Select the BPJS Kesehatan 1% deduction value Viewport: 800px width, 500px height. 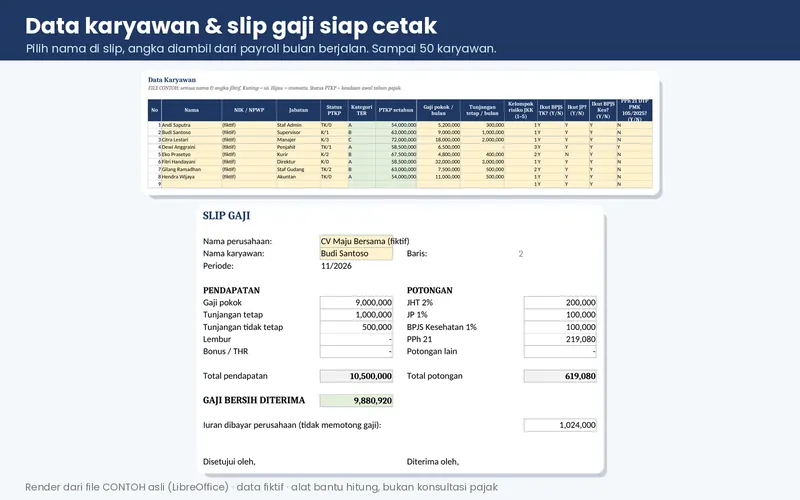pyautogui.click(x=560, y=327)
